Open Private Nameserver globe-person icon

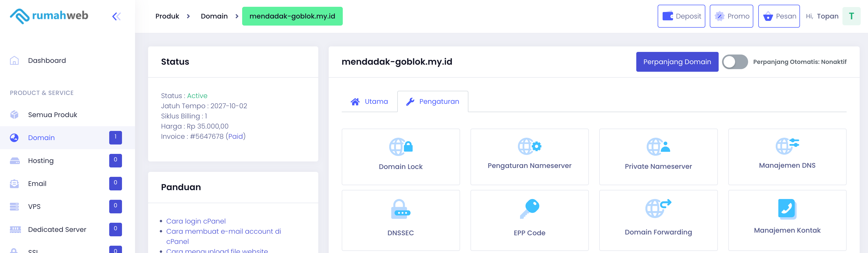click(x=658, y=146)
